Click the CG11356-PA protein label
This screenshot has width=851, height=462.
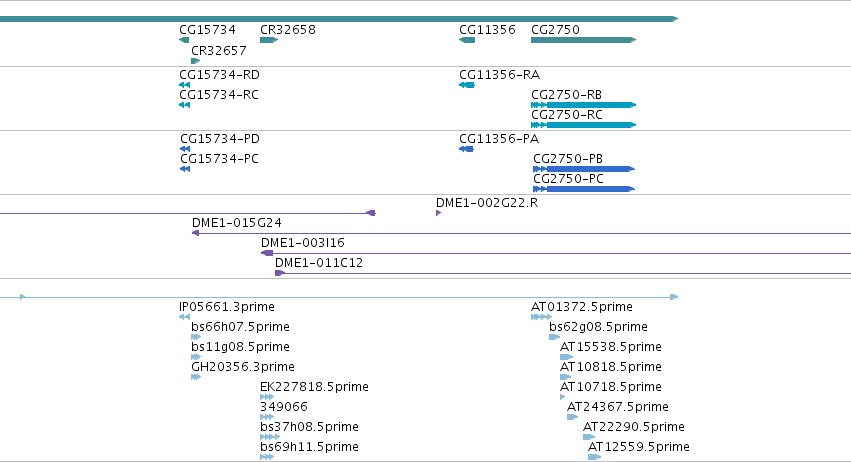(x=499, y=138)
